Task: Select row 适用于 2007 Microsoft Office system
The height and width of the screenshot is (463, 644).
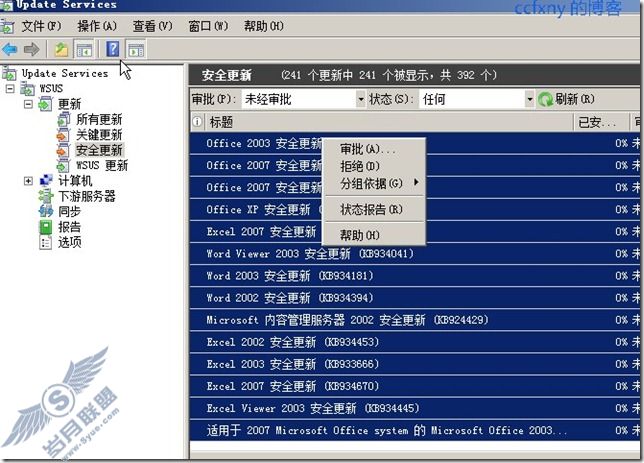Action: pyautogui.click(x=415, y=431)
